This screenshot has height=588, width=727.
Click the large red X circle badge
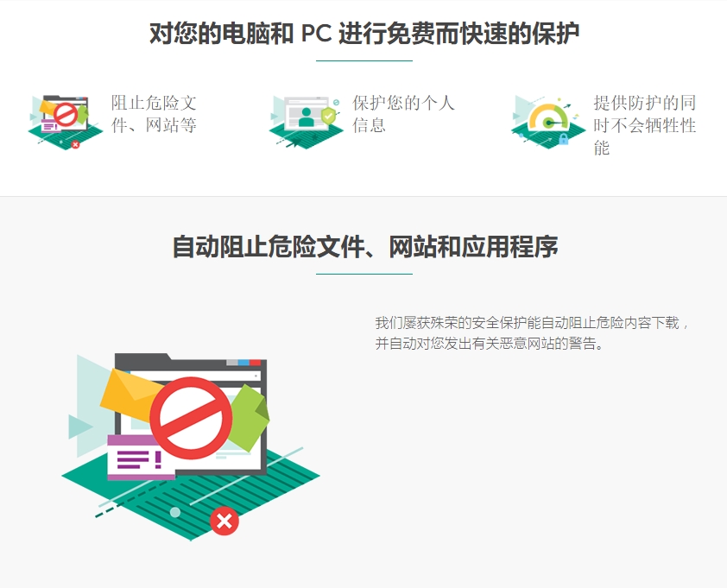point(224,522)
